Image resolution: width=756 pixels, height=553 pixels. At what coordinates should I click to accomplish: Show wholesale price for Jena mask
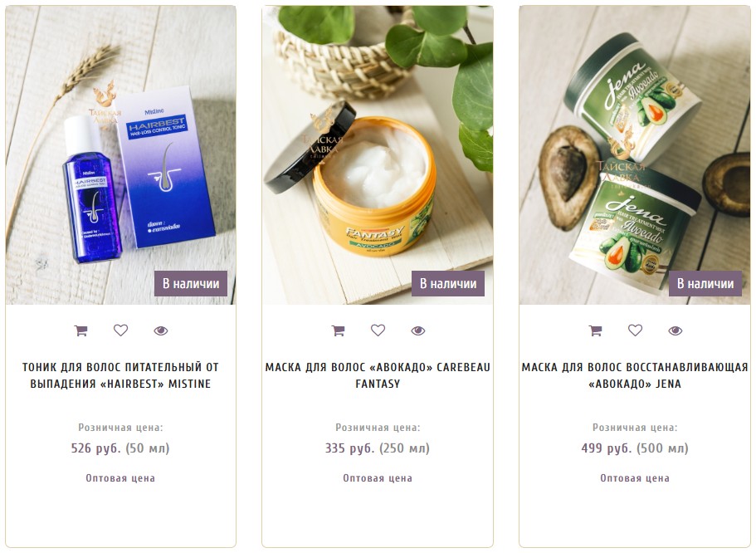tap(635, 478)
